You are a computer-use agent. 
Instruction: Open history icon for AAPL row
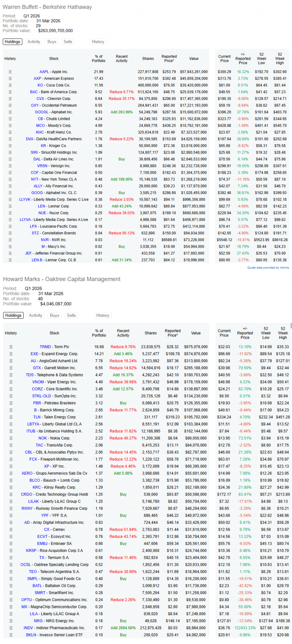pos(10,72)
